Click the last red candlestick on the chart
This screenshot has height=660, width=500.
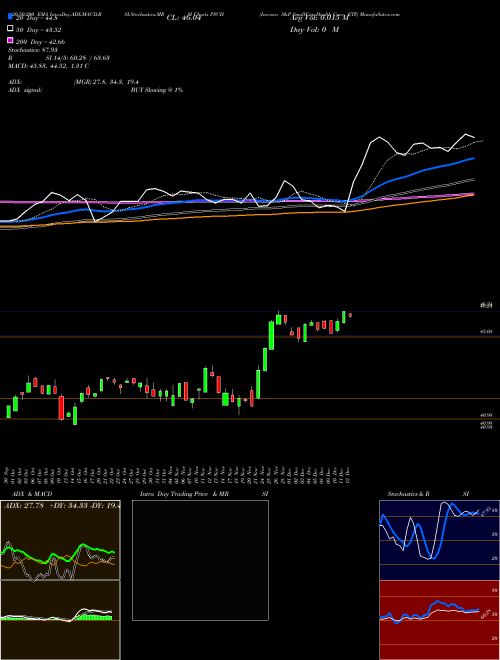pyautogui.click(x=350, y=315)
